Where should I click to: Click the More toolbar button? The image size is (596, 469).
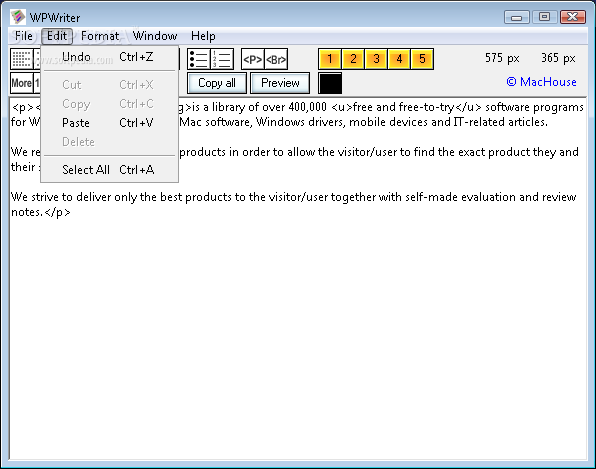click(x=21, y=83)
